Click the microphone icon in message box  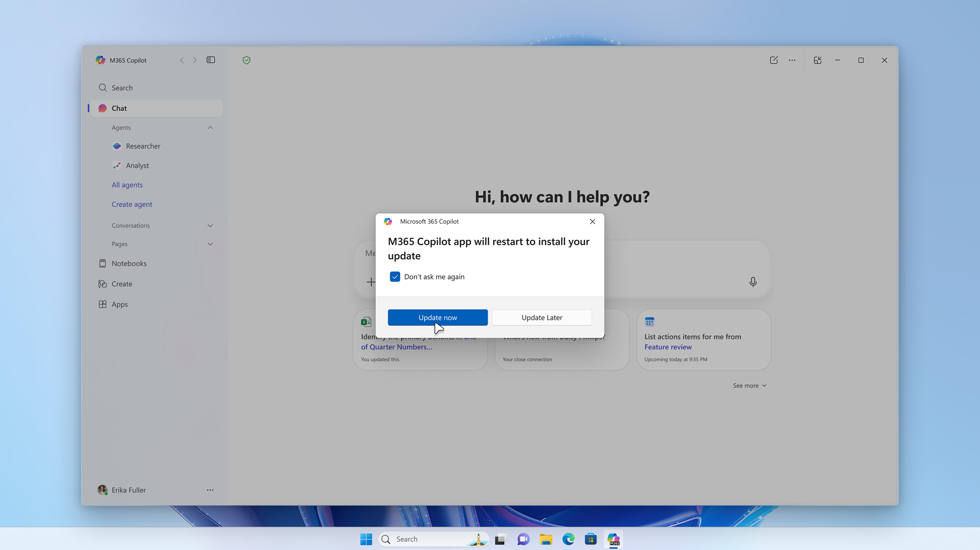pos(753,282)
